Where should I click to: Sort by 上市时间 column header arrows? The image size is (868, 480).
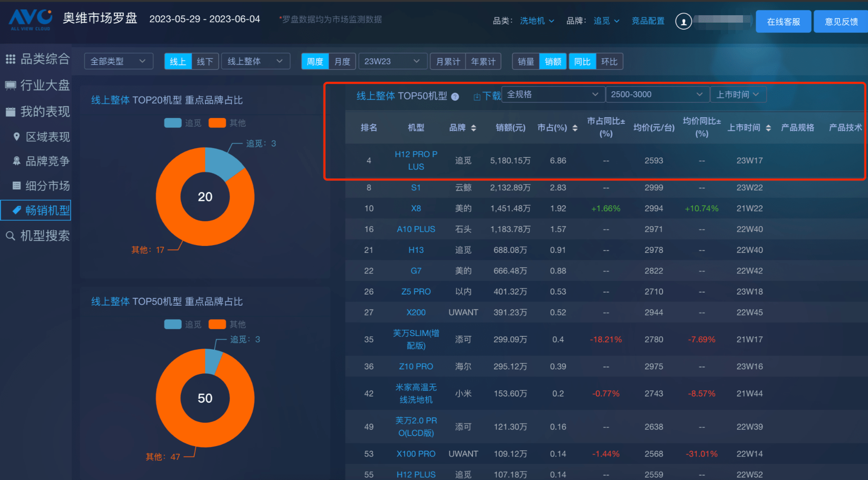[x=768, y=128]
